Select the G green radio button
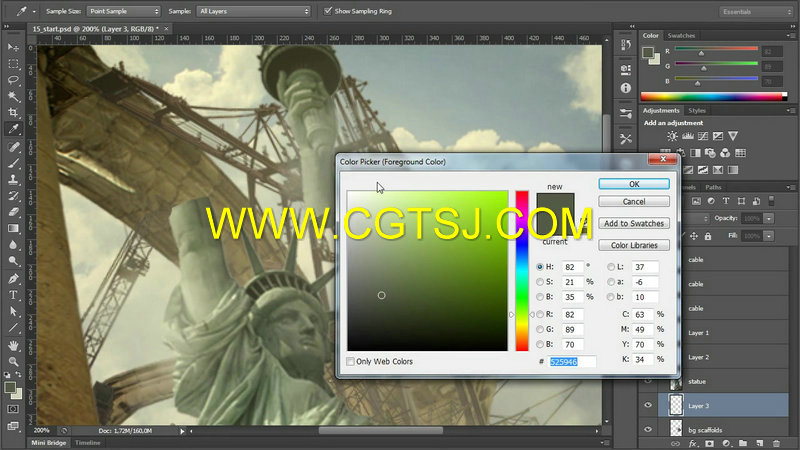The height and width of the screenshot is (450, 800). click(540, 329)
